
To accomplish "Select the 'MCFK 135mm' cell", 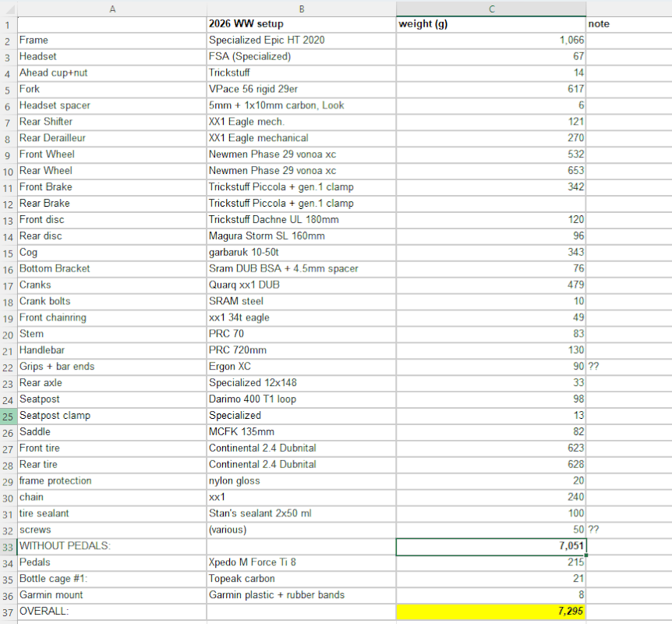I will [x=301, y=432].
